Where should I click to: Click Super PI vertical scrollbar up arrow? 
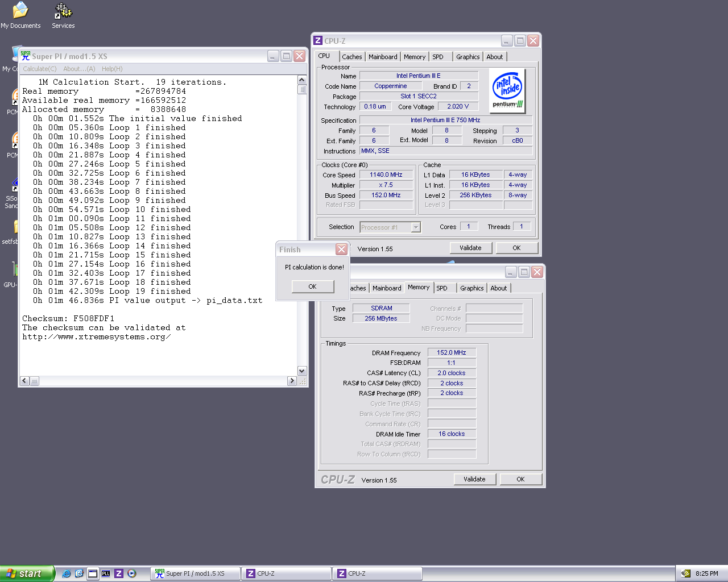302,80
